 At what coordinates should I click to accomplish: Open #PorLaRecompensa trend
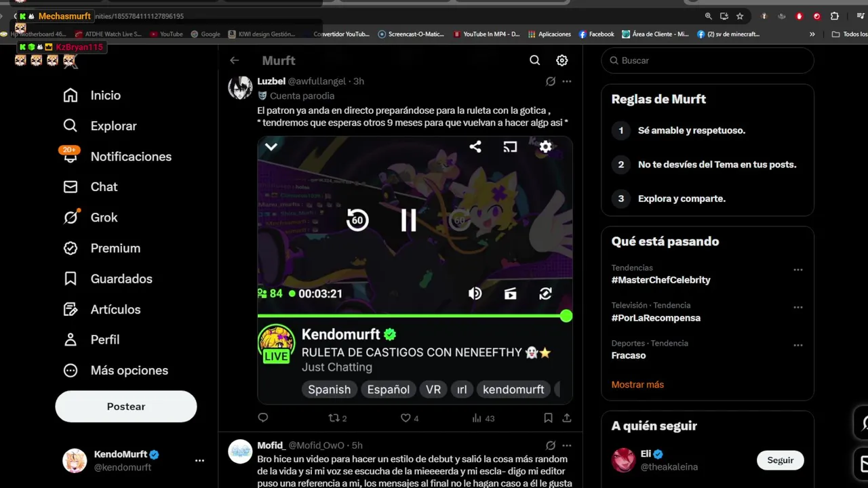pyautogui.click(x=656, y=318)
